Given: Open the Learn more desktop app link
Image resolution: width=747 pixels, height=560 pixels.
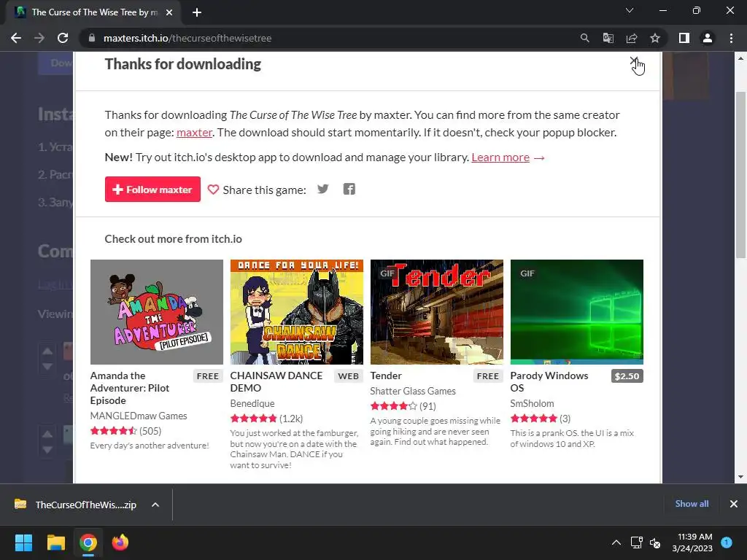Looking at the screenshot, I should coord(500,157).
